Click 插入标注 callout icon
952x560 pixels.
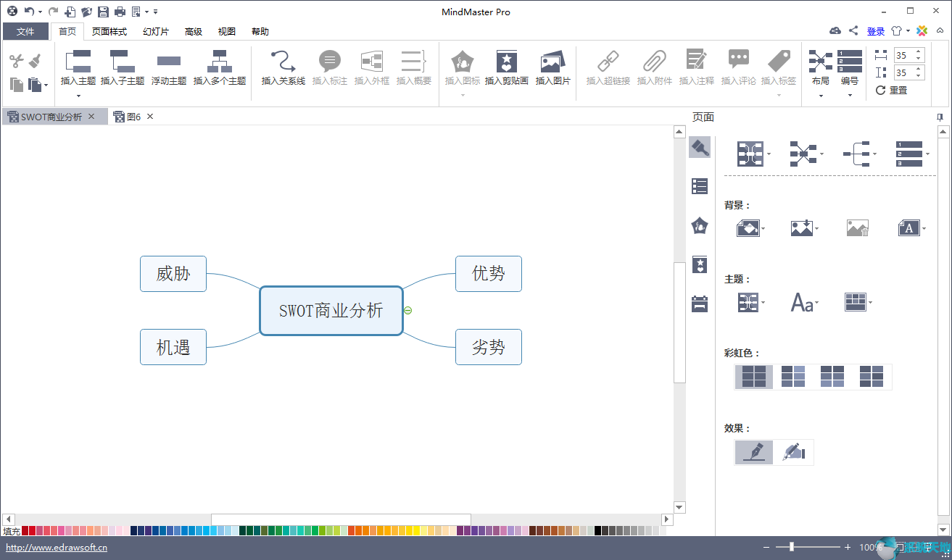coord(330,61)
